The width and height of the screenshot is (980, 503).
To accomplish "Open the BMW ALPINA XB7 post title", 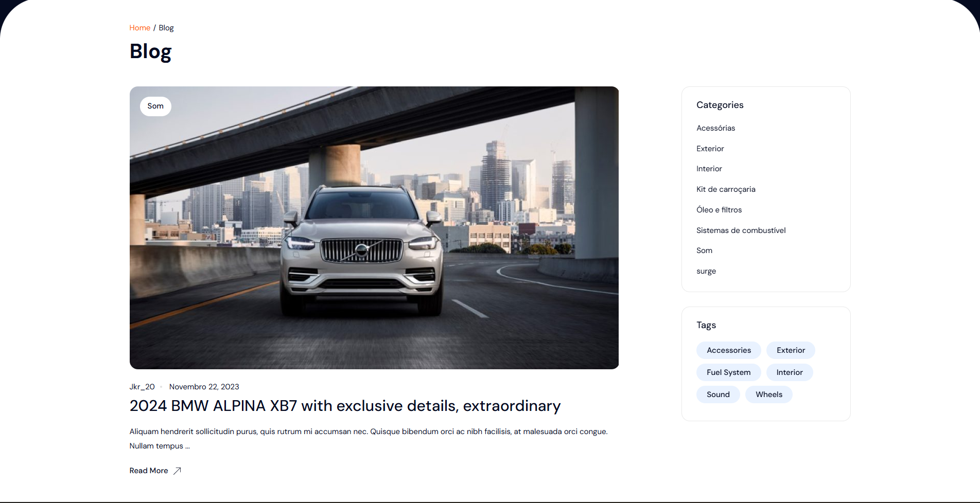I will 345,406.
